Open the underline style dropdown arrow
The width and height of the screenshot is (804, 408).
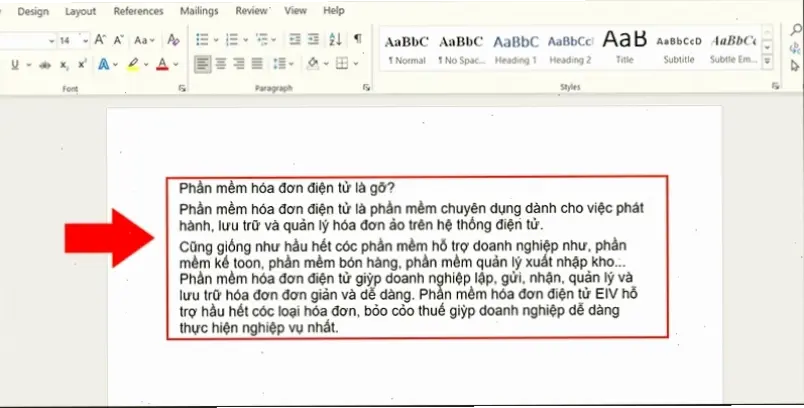pos(28,65)
